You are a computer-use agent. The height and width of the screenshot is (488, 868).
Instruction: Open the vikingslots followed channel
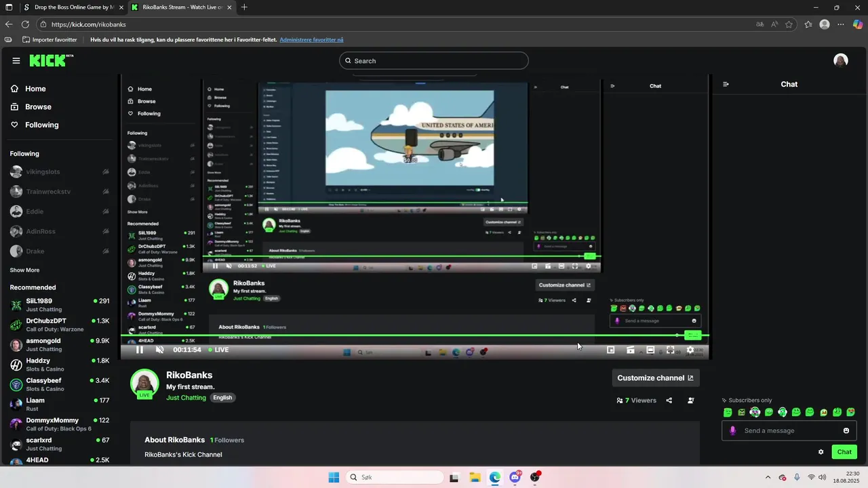click(60, 172)
